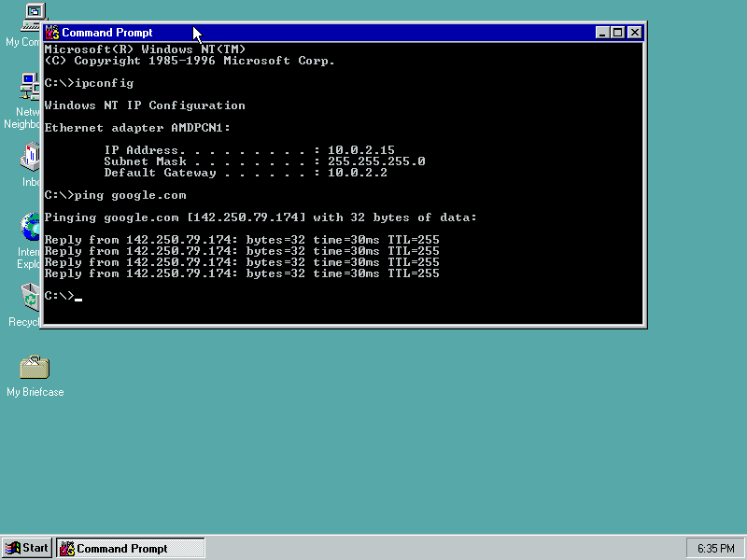Click the 'My Briefcase' icon label text
Screen dimensions: 747x560
(x=35, y=392)
